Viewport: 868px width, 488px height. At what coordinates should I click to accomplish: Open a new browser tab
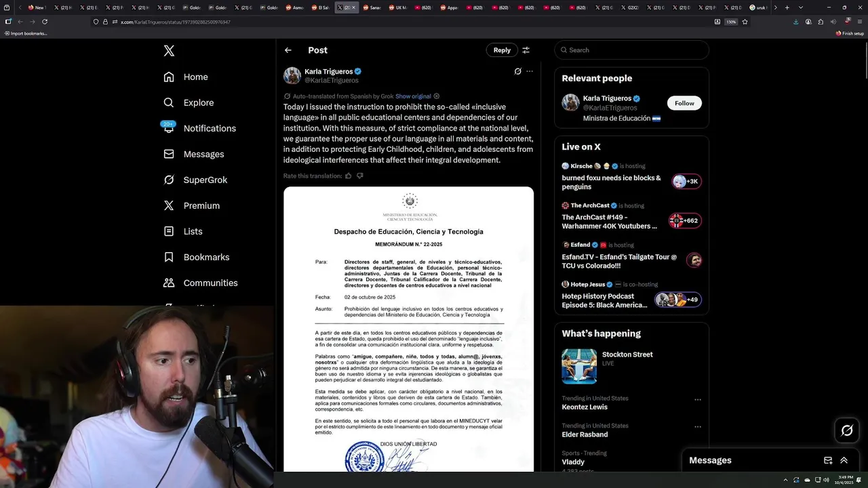coord(787,7)
